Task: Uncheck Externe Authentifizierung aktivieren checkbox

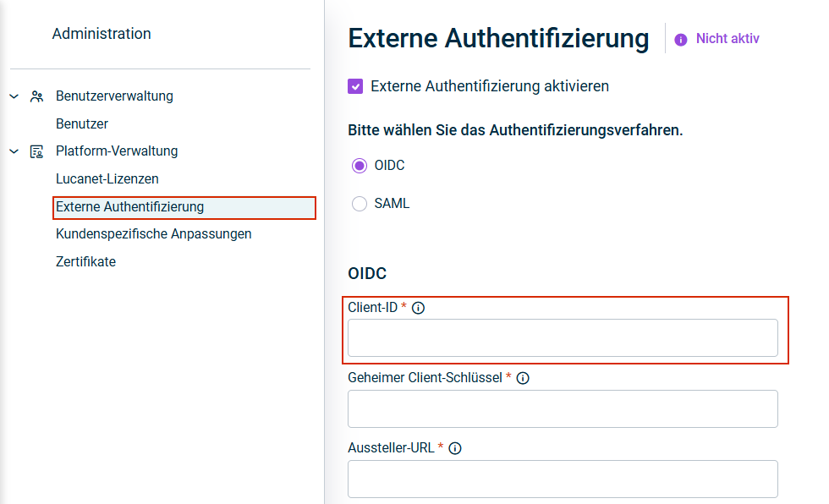Action: tap(355, 86)
